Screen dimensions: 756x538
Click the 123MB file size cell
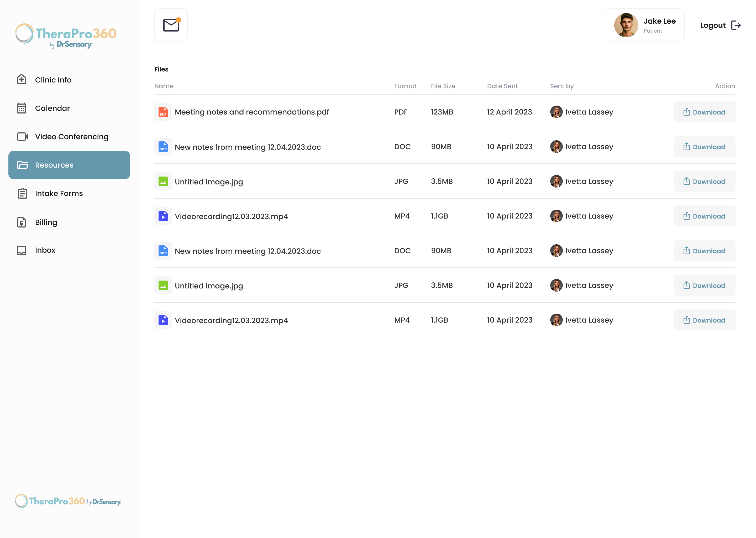[442, 112]
